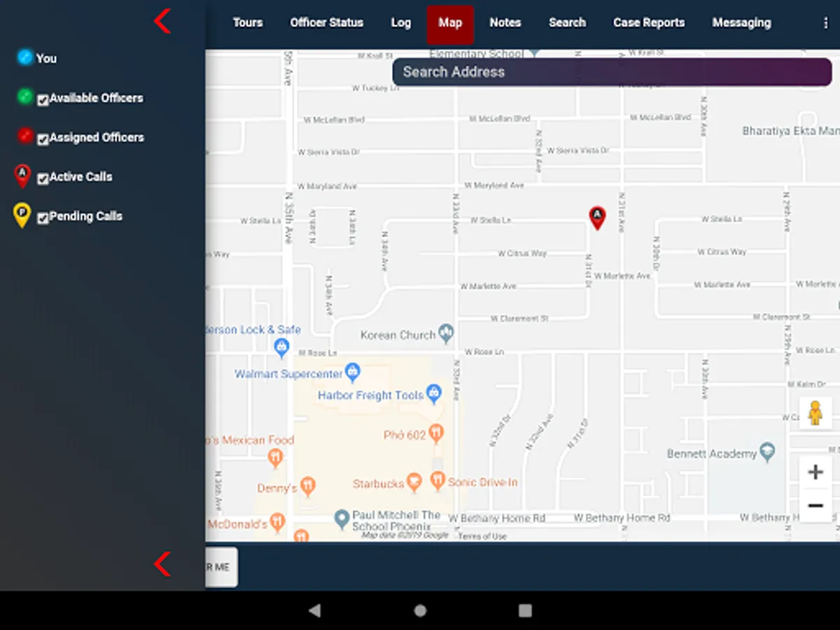Click the Sonic Drive-In restaurant pin

pyautogui.click(x=437, y=480)
